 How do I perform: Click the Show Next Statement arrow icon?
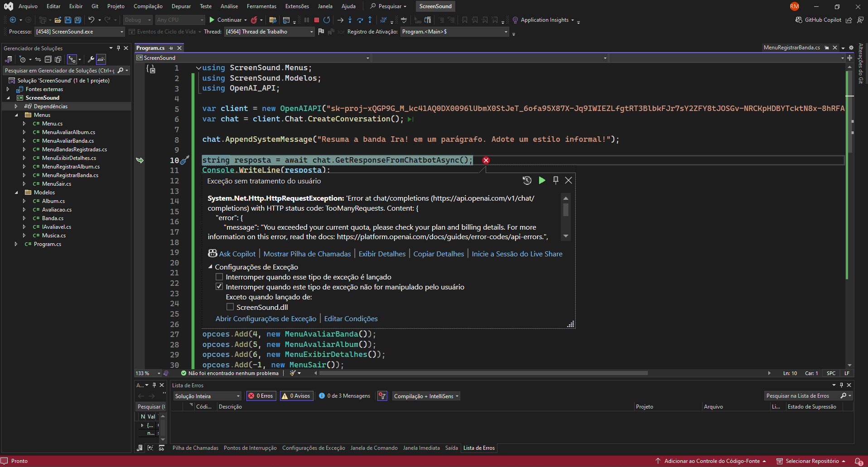[x=340, y=20]
